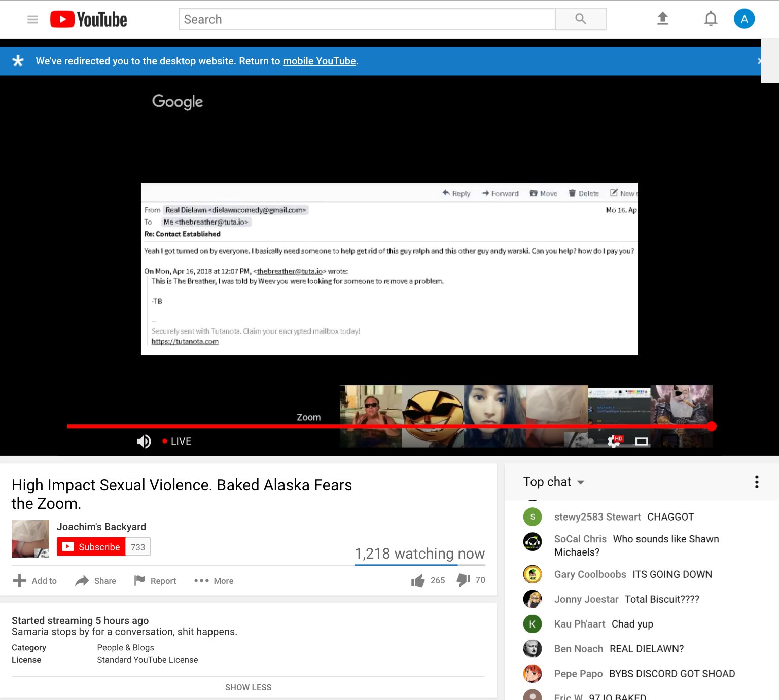Open the HD settings gear
The image size is (779, 700).
pyautogui.click(x=614, y=441)
